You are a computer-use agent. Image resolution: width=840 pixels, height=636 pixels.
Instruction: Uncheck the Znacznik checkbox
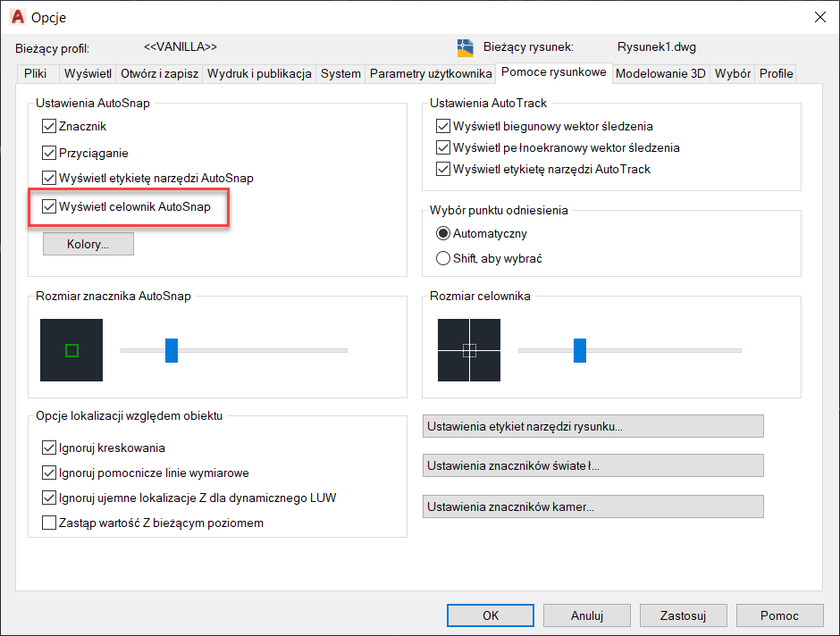pos(49,127)
